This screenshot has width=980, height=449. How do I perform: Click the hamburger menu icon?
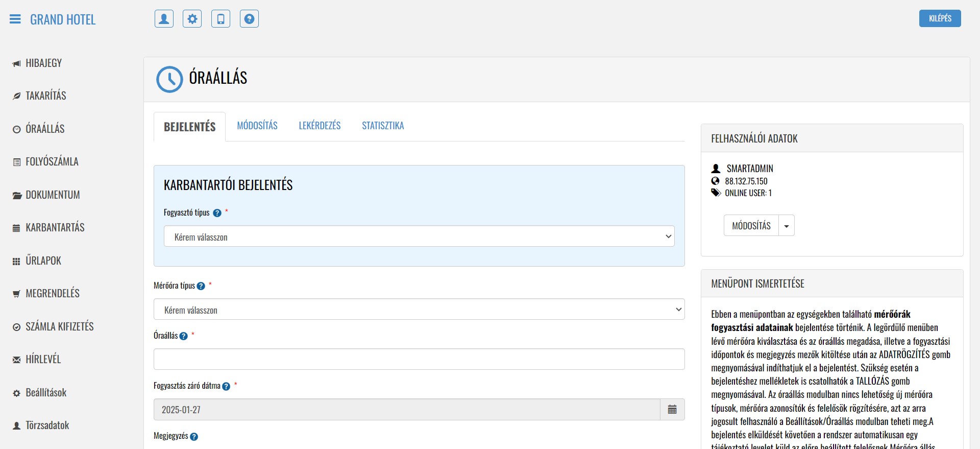[x=15, y=19]
